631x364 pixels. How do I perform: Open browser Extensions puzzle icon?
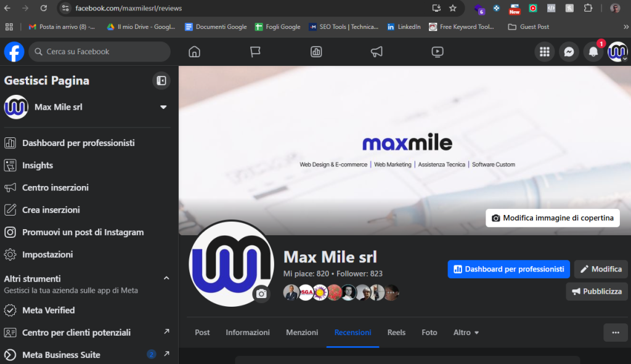[x=588, y=8]
